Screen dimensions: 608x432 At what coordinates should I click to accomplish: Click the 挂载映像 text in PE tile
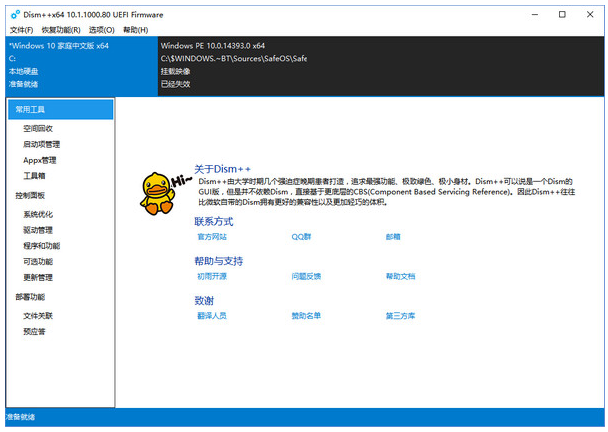176,71
